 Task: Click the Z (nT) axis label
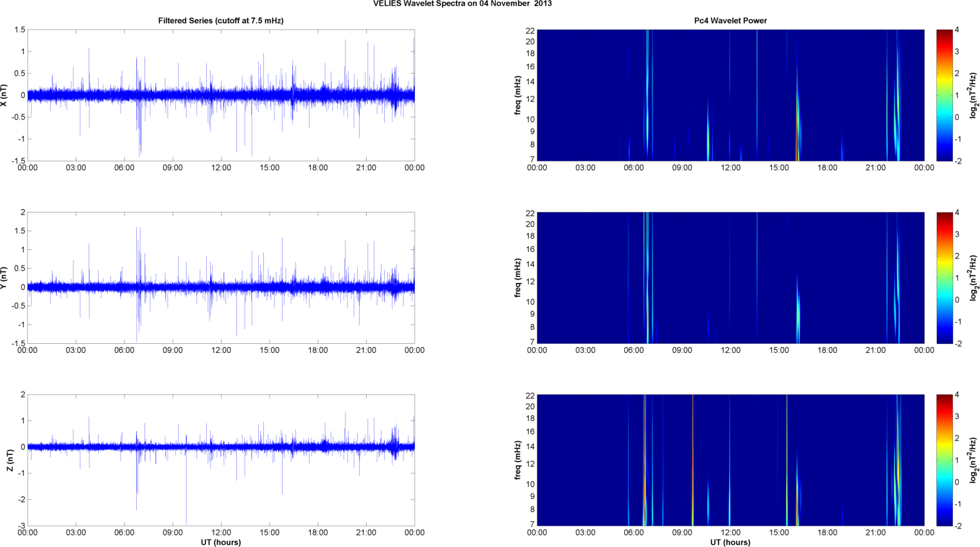coord(10,460)
